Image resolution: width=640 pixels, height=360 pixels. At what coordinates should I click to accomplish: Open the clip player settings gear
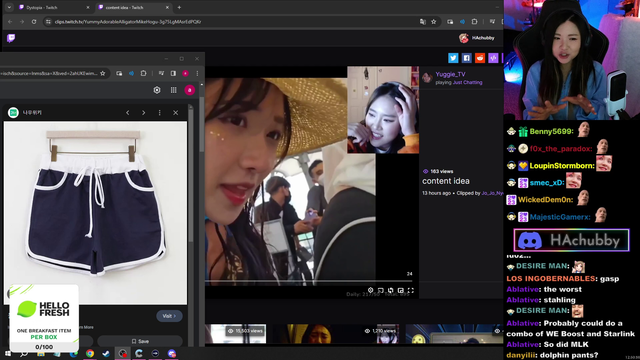pyautogui.click(x=370, y=290)
